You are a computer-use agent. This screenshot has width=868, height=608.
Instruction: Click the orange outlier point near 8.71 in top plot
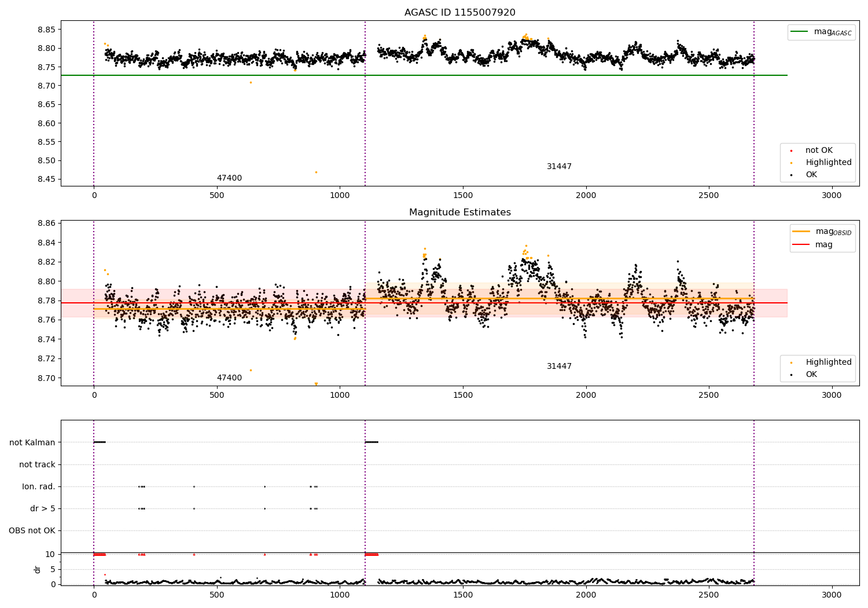(251, 82)
